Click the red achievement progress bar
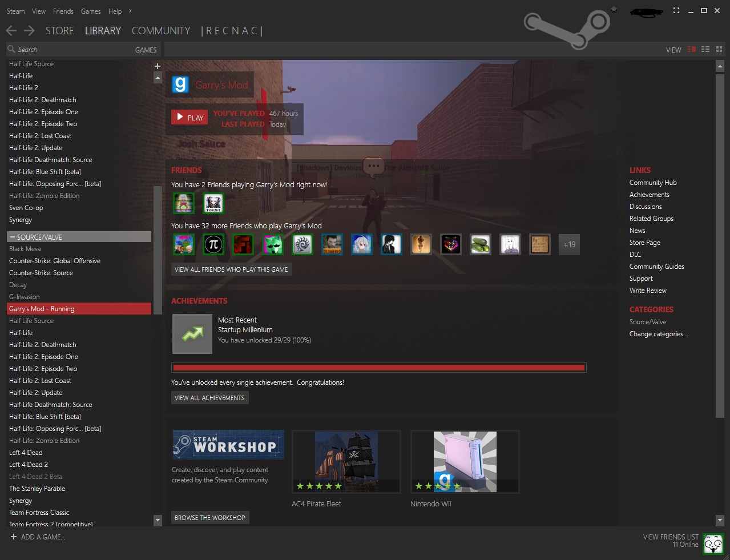 (x=378, y=367)
